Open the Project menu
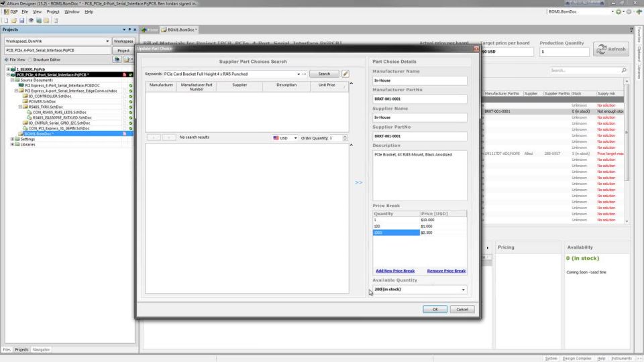The width and height of the screenshot is (644, 362). point(53,12)
